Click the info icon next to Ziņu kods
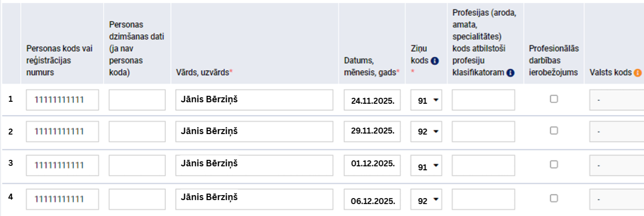 435,61
